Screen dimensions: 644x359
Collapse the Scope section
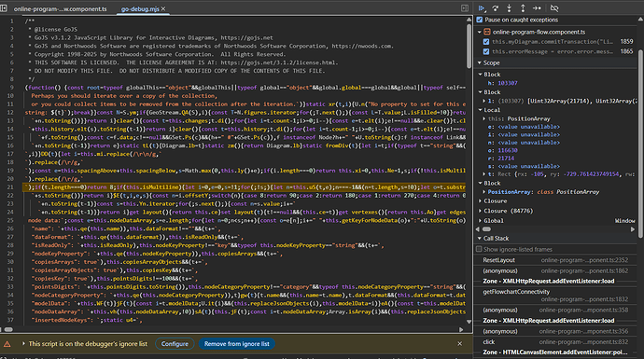click(480, 62)
